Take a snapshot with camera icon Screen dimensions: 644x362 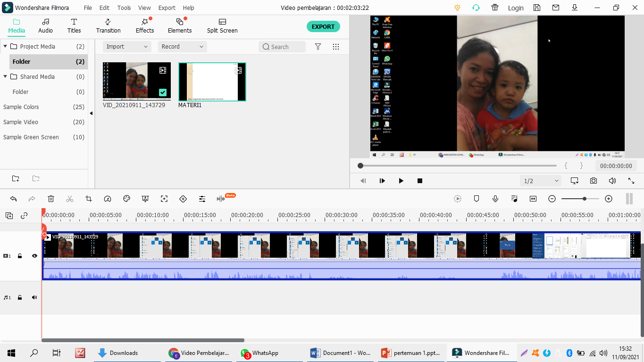(x=593, y=181)
